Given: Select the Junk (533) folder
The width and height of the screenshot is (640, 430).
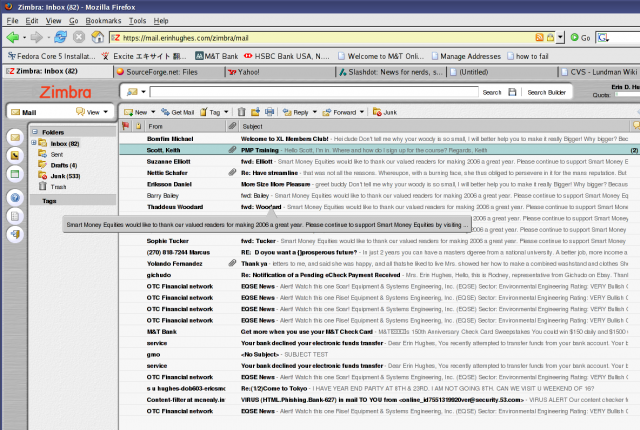Looking at the screenshot, I should [59, 176].
